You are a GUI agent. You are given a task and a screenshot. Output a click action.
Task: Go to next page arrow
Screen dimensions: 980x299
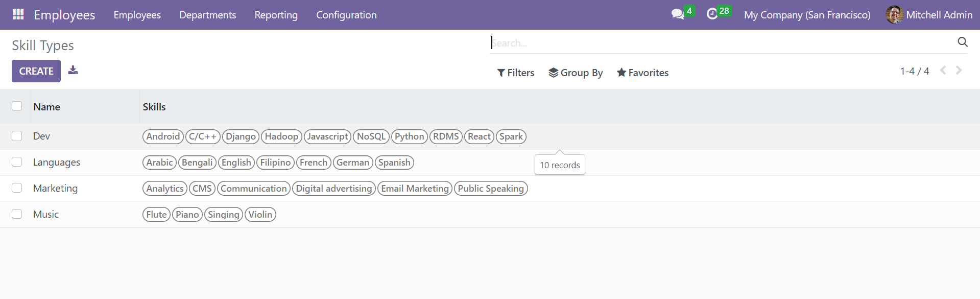pos(959,71)
